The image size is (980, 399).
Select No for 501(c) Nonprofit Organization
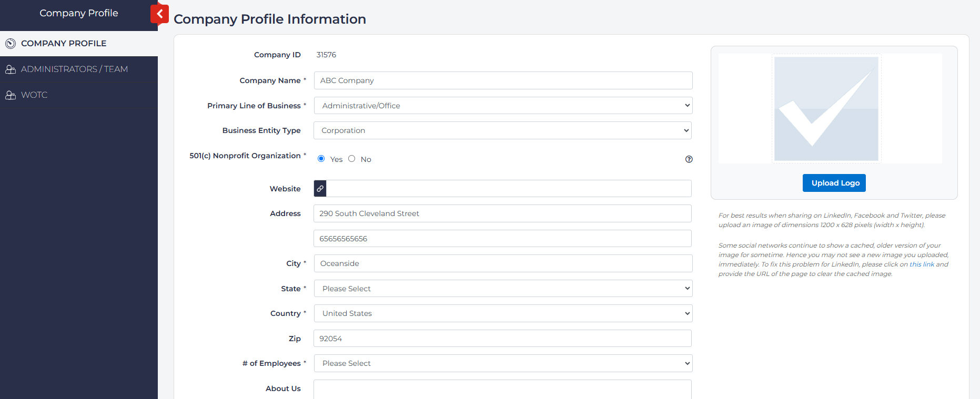[352, 159]
